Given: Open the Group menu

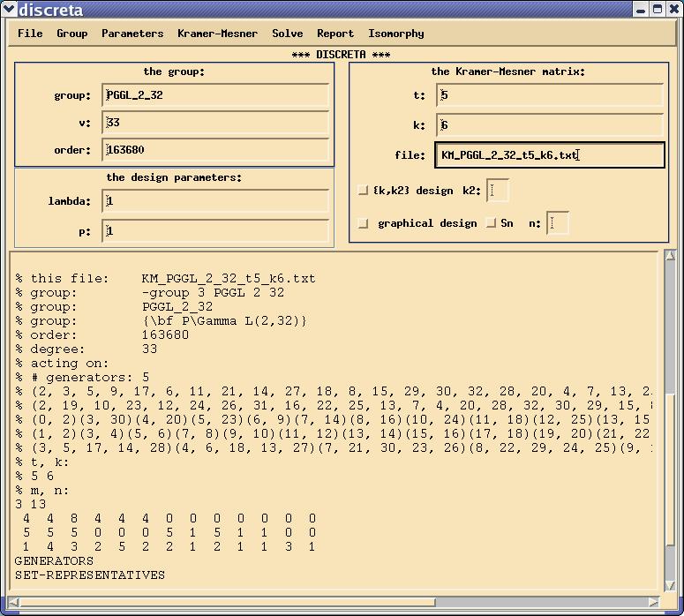Looking at the screenshot, I should 72,34.
